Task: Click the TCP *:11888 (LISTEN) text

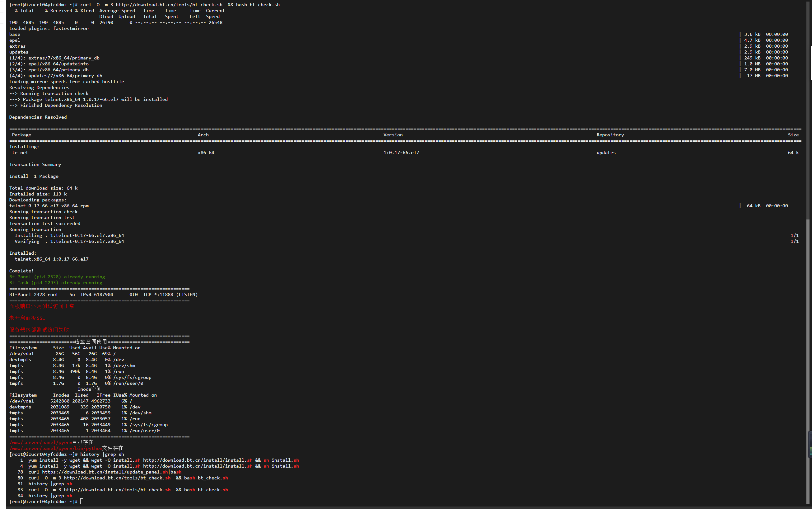Action: click(170, 295)
